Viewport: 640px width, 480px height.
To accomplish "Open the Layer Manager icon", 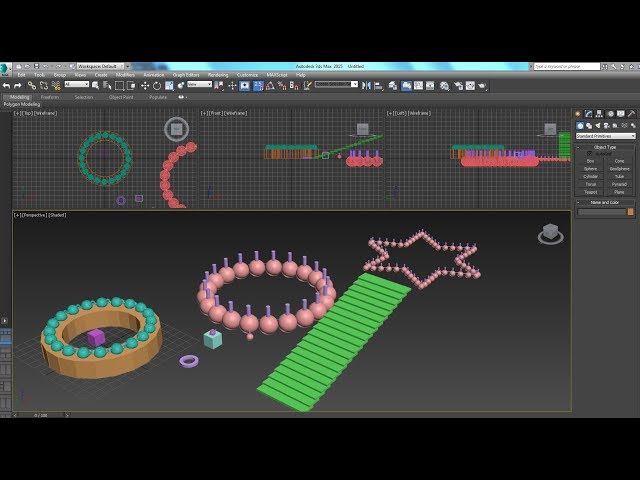I will [x=393, y=86].
